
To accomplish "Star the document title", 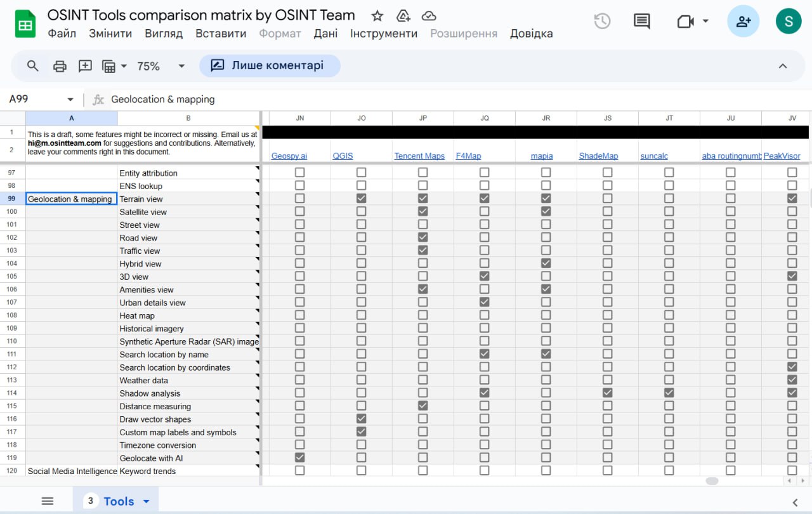I will click(x=377, y=16).
